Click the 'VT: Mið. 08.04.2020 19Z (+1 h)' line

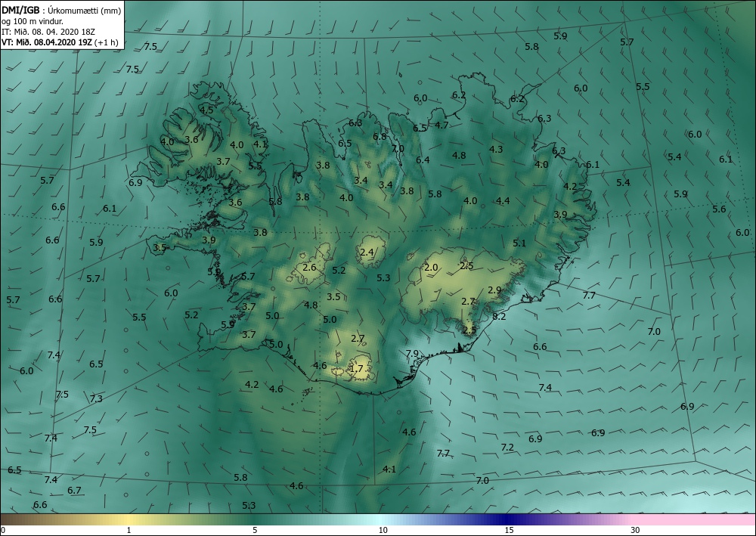coord(60,42)
